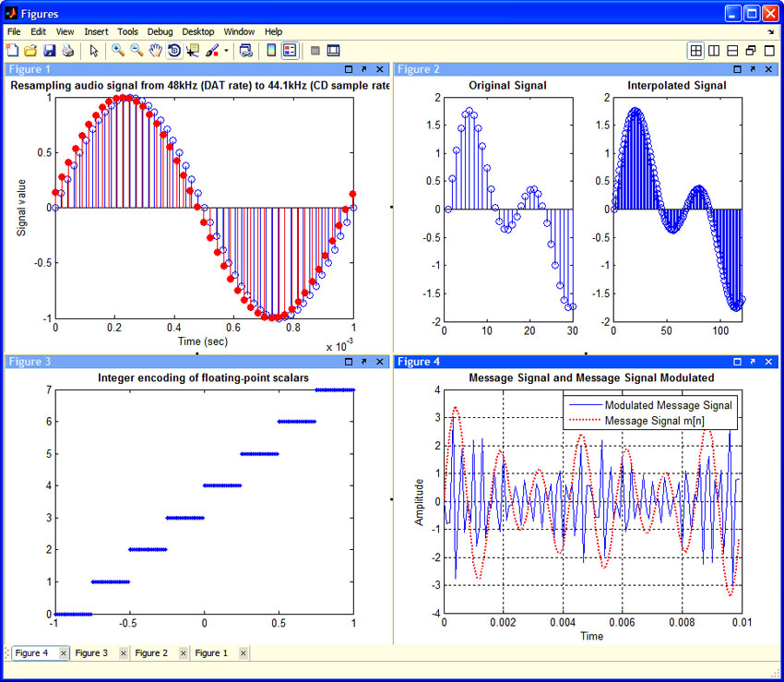Toggle the left/right tiled figure layout
The width and height of the screenshot is (784, 682).
click(712, 51)
